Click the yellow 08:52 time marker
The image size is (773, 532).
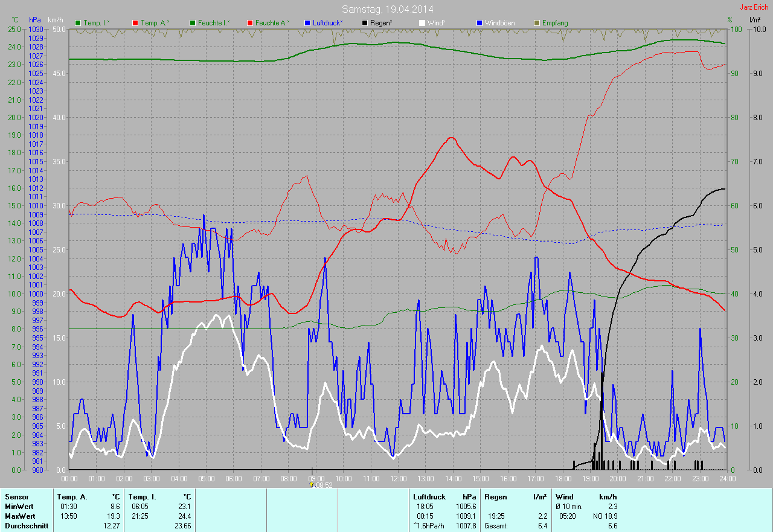point(312,484)
